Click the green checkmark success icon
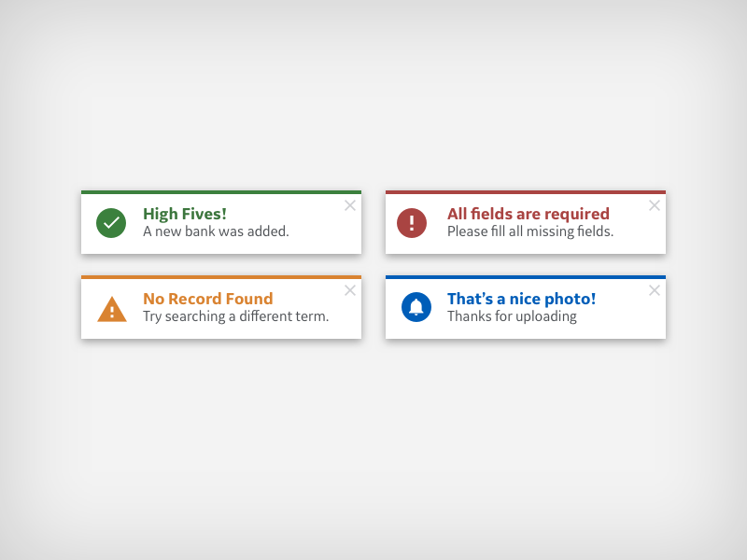This screenshot has height=560, width=747. (111, 223)
